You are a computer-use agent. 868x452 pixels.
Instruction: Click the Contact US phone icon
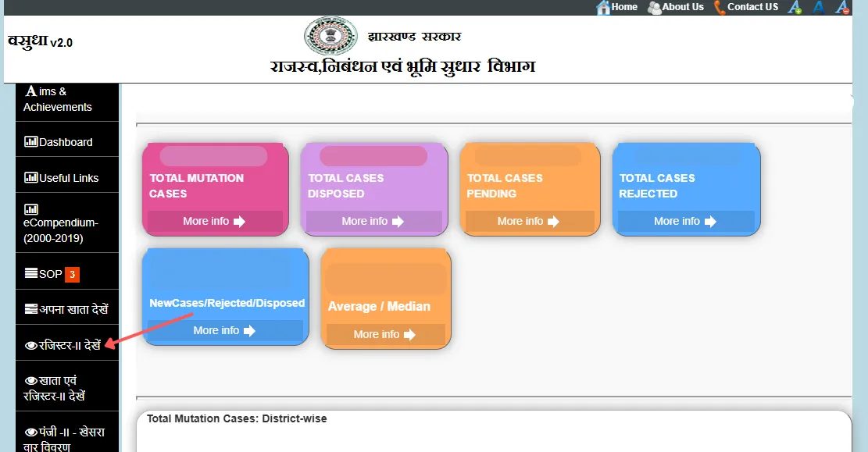pyautogui.click(x=720, y=7)
